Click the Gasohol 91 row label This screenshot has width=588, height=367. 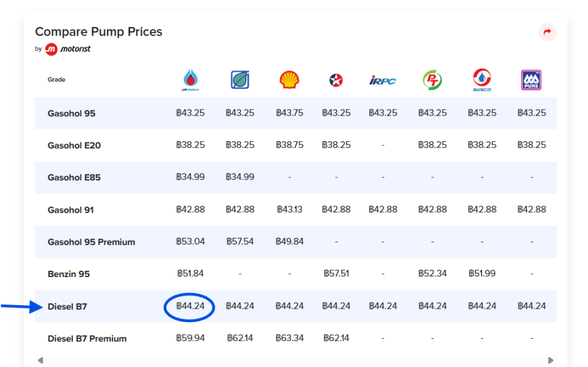pos(70,210)
